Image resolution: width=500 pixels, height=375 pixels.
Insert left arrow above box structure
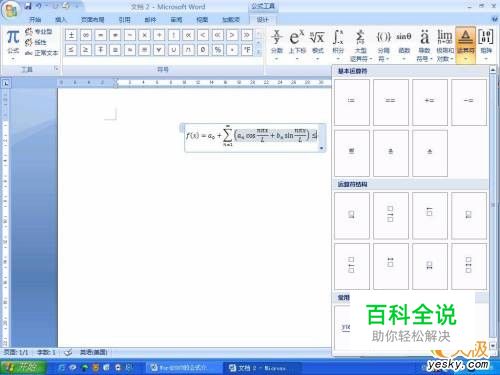coord(430,215)
